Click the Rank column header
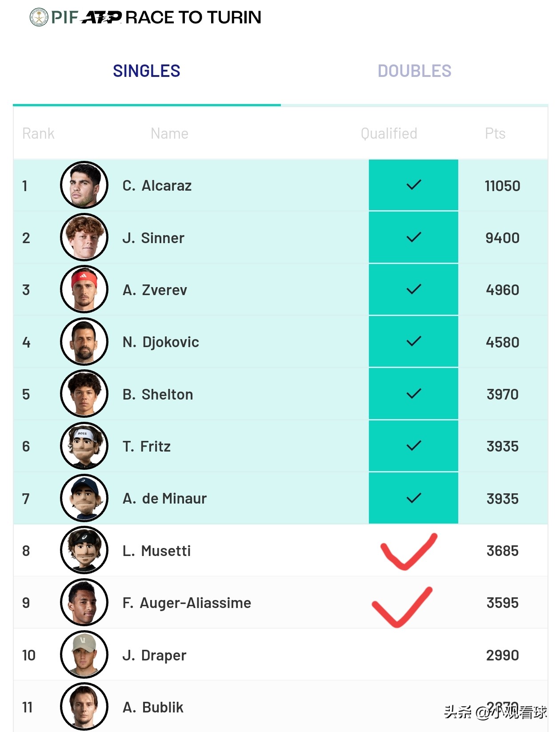This screenshot has height=732, width=560. pos(38,133)
